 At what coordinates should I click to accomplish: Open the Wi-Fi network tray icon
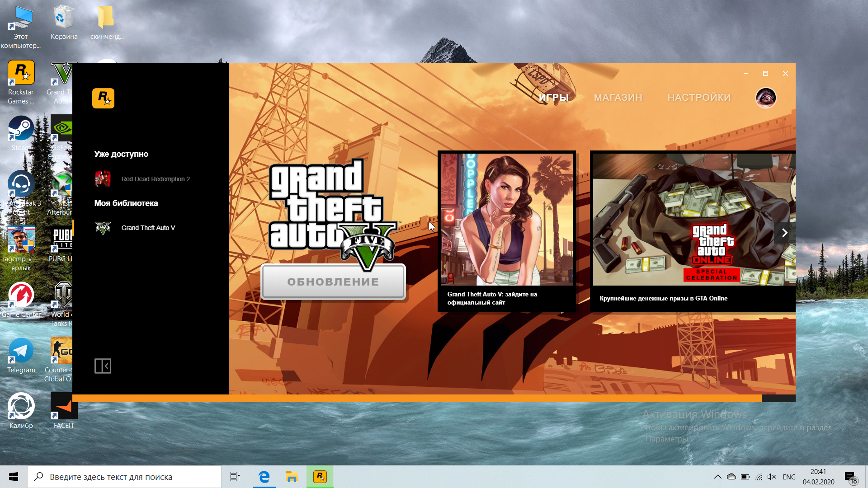click(x=759, y=477)
